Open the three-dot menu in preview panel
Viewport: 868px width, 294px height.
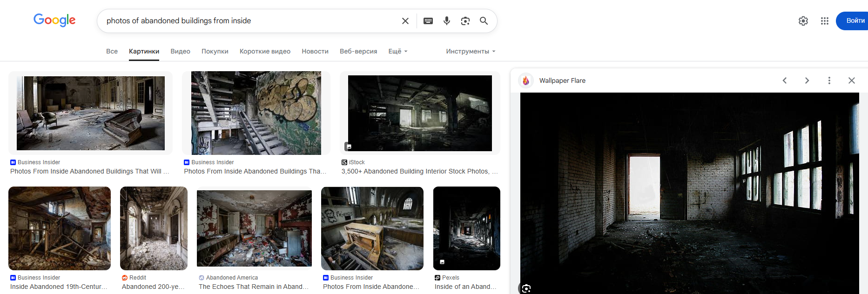(x=829, y=80)
